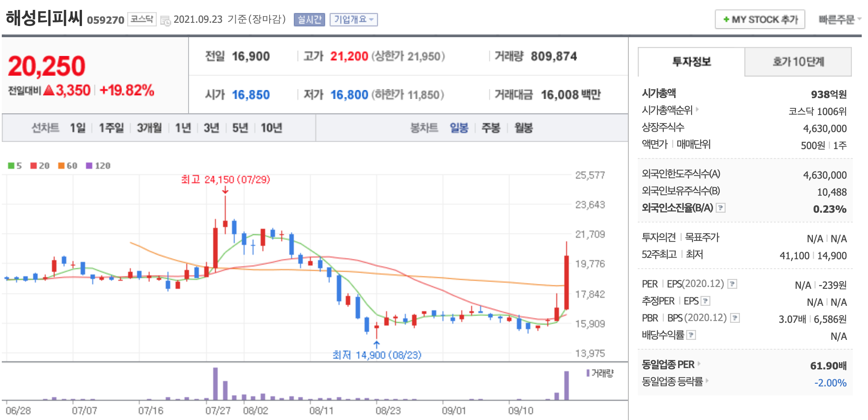Open help icon next to 배당수익률
868x420 pixels.
coord(691,335)
